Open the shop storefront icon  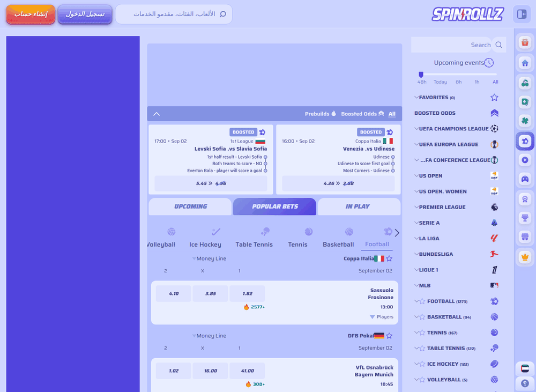pyautogui.click(x=525, y=236)
